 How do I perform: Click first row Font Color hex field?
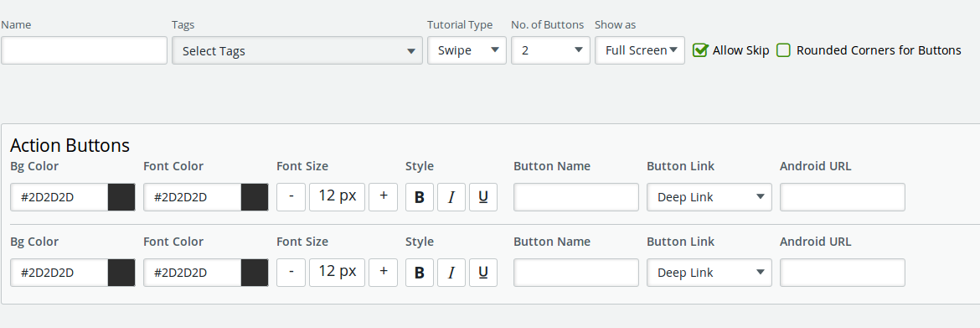click(193, 197)
